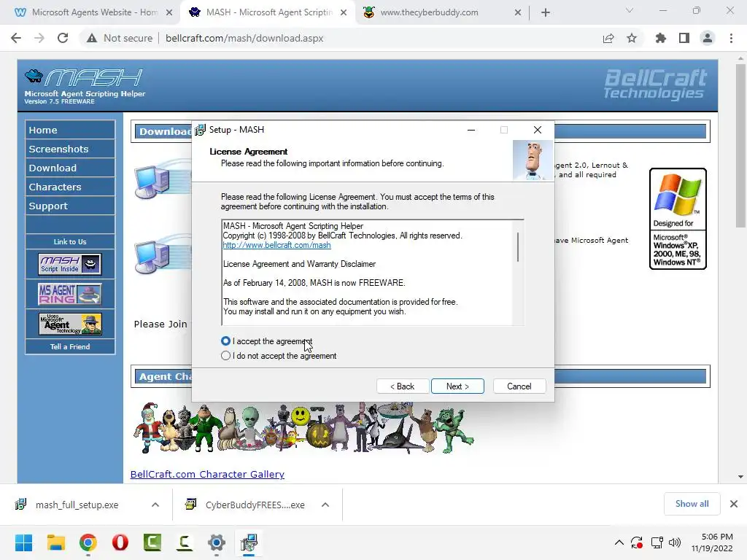Click the BellCraft Technologies logo
This screenshot has height=560, width=747.
656,84
